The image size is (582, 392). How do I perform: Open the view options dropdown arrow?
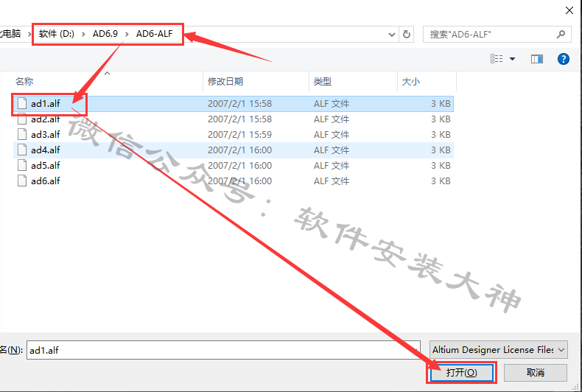point(512,59)
